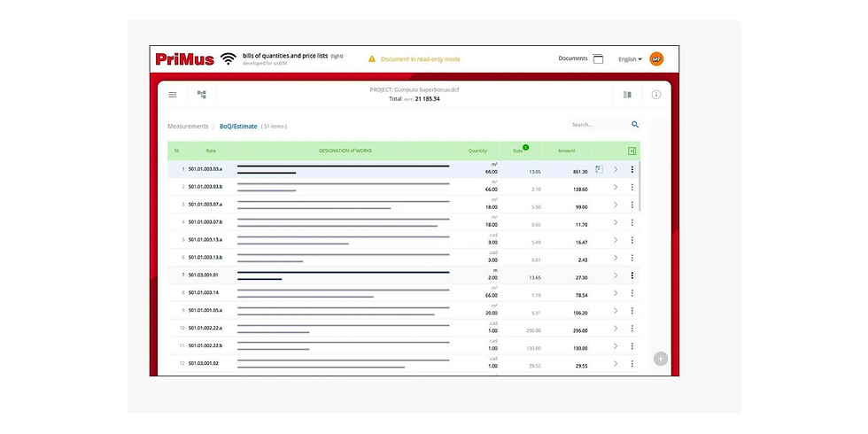
Task: Sort by DESIGNATION of WORKS header
Action: point(345,151)
